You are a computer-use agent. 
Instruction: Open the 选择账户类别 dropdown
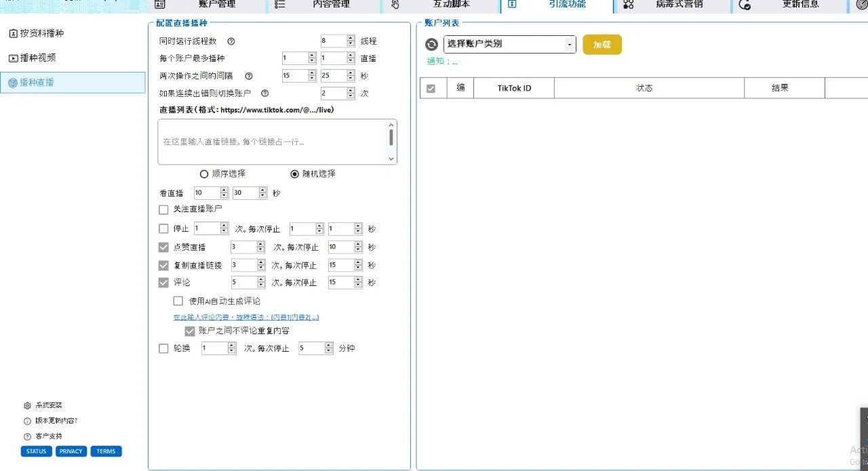point(509,44)
